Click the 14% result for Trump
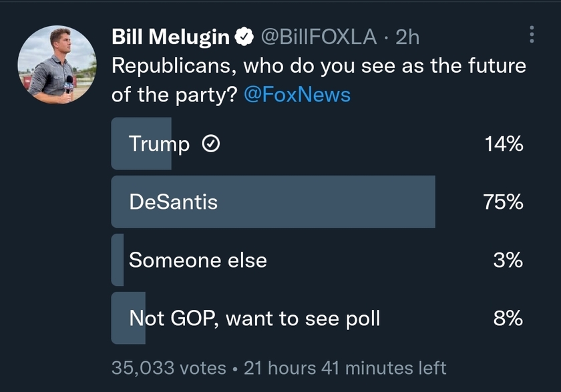This screenshot has height=392, width=561. pos(504,144)
